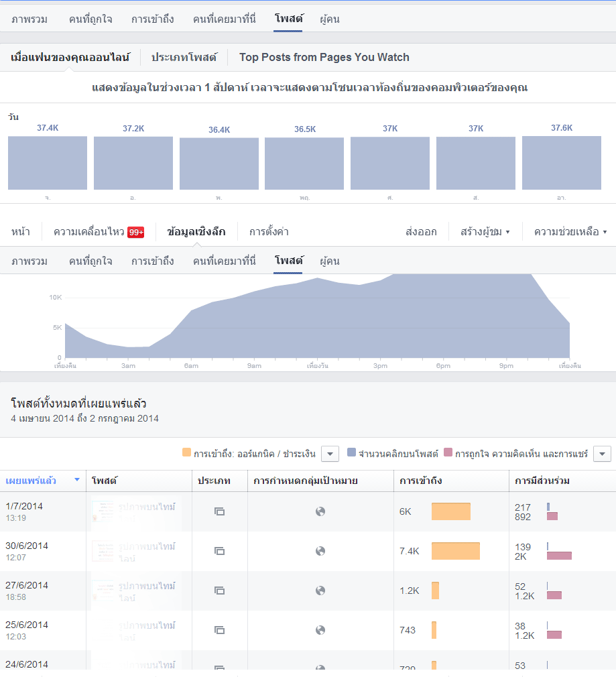Open Top Posts from Pages You Watch tab
This screenshot has width=616, height=677.
tap(324, 58)
